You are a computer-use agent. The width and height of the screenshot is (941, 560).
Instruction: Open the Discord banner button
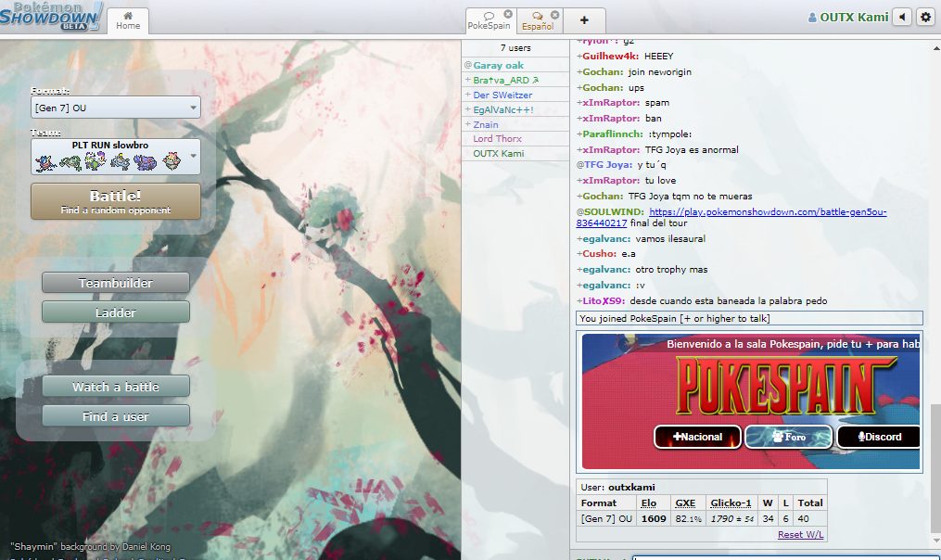tap(879, 437)
